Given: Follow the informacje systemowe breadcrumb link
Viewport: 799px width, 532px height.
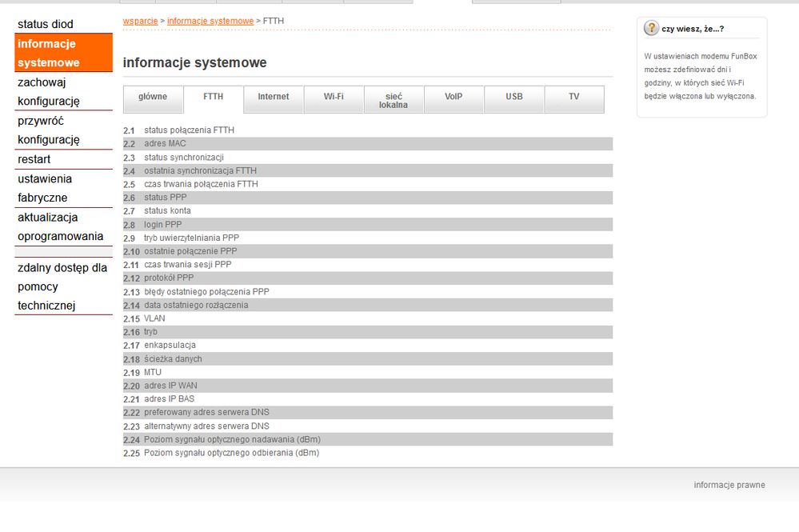Looking at the screenshot, I should [210, 21].
